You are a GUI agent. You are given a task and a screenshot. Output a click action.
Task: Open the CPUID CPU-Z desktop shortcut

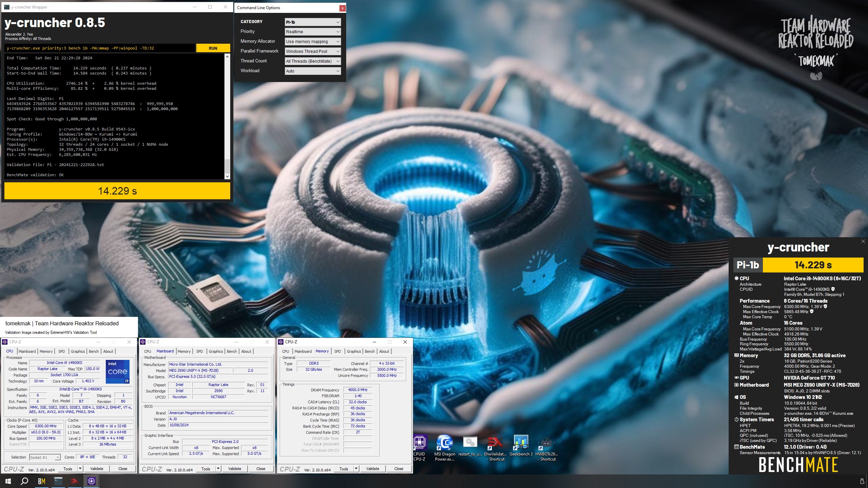pos(419,448)
